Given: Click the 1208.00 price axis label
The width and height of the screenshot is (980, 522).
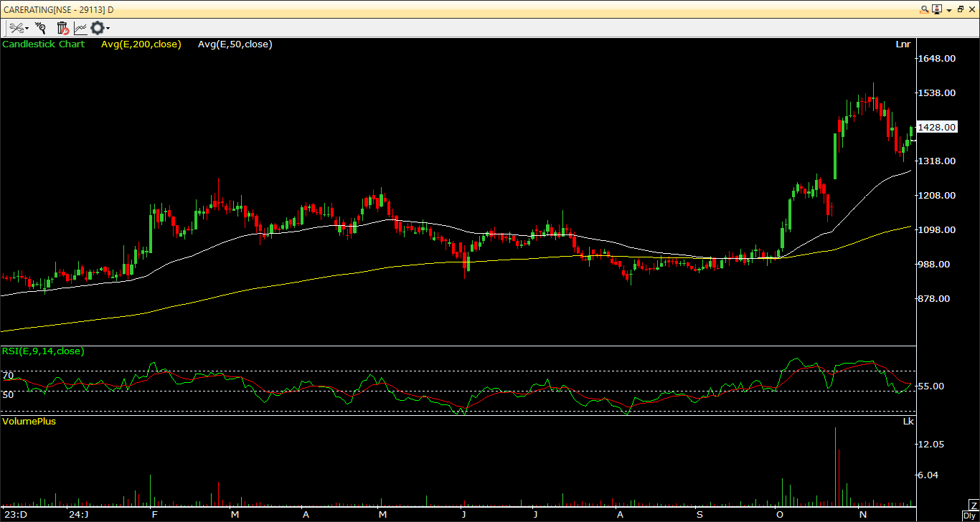Looking at the screenshot, I should pyautogui.click(x=937, y=196).
